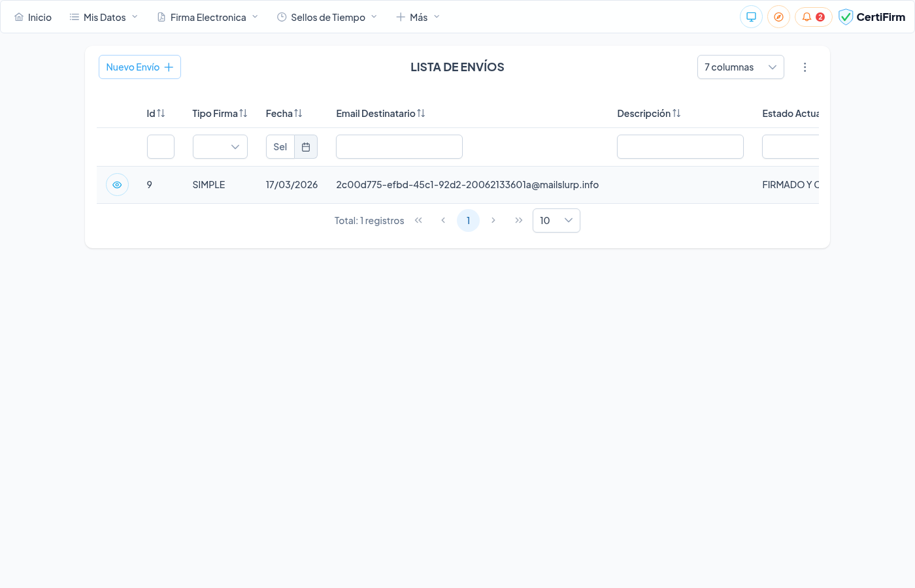Jump to last page with double arrow
Screen dimensions: 915x588
(518, 221)
